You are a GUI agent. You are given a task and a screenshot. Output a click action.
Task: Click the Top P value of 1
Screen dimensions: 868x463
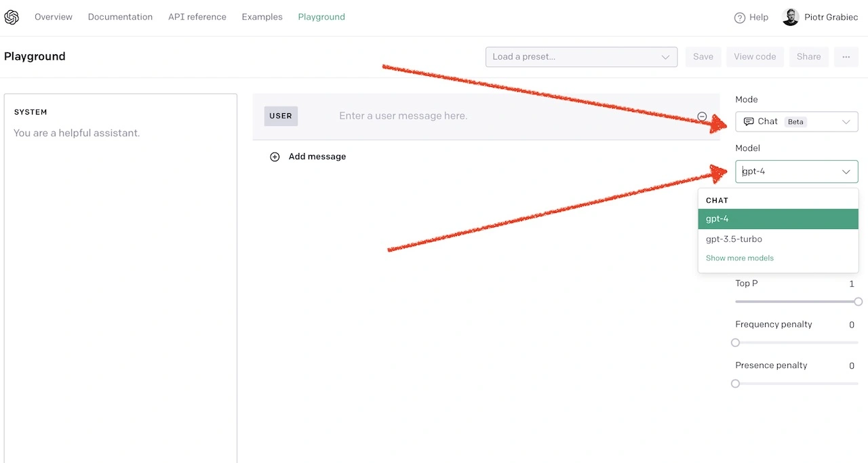(x=852, y=284)
